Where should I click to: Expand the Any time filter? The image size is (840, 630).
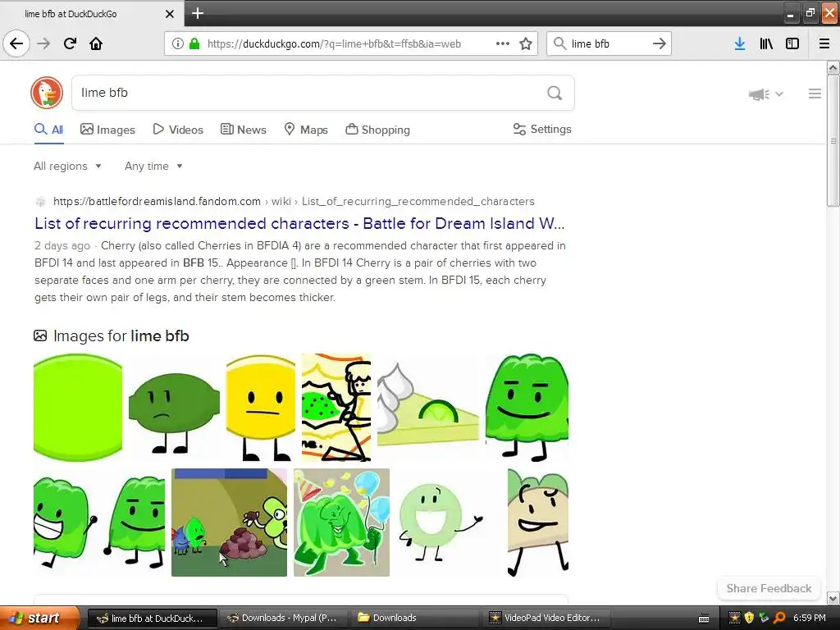pos(153,166)
